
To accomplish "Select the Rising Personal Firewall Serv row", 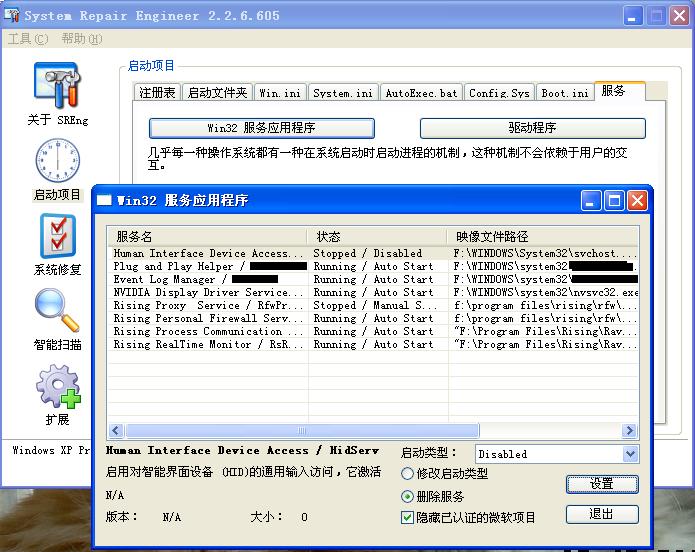I will [372, 318].
